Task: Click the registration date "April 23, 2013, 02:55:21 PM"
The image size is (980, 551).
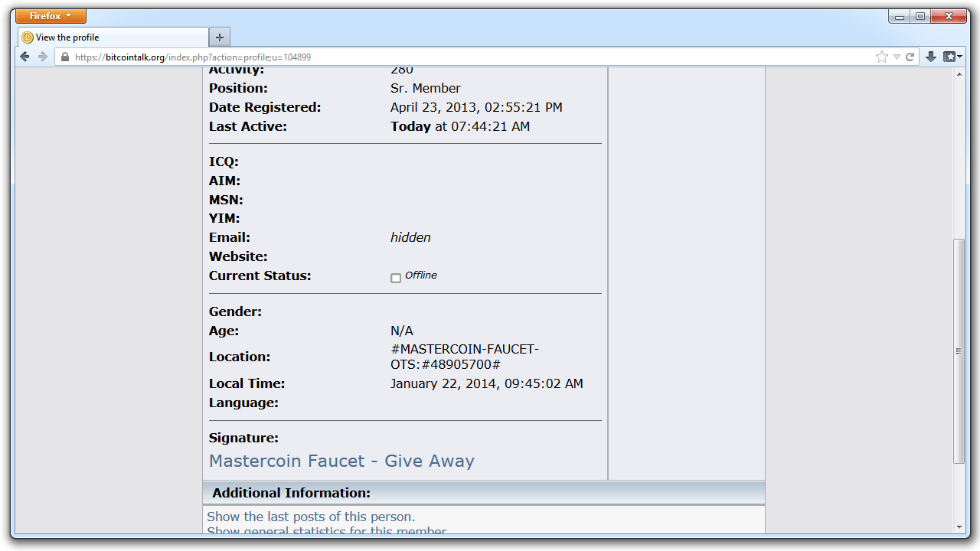Action: pyautogui.click(x=476, y=107)
